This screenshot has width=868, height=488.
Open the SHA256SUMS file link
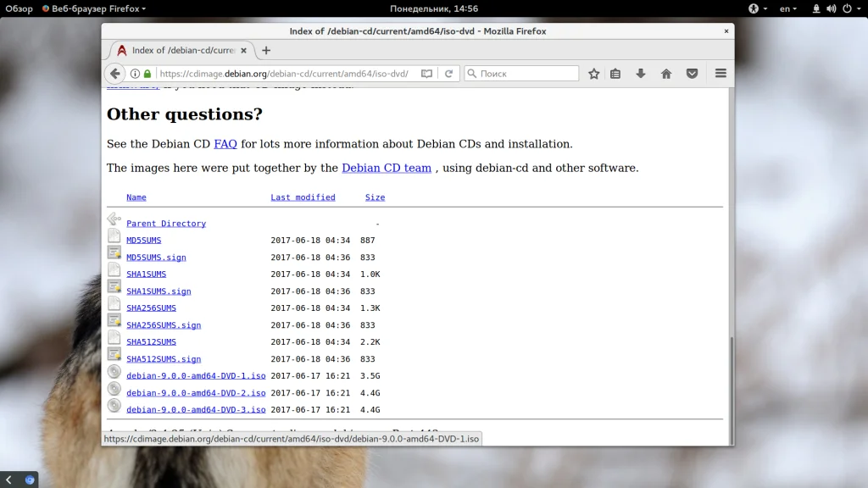tap(151, 308)
